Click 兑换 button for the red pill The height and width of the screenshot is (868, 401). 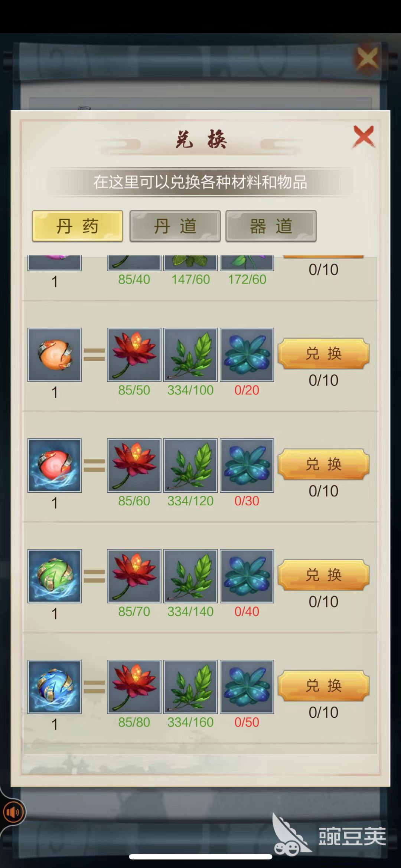point(323,464)
